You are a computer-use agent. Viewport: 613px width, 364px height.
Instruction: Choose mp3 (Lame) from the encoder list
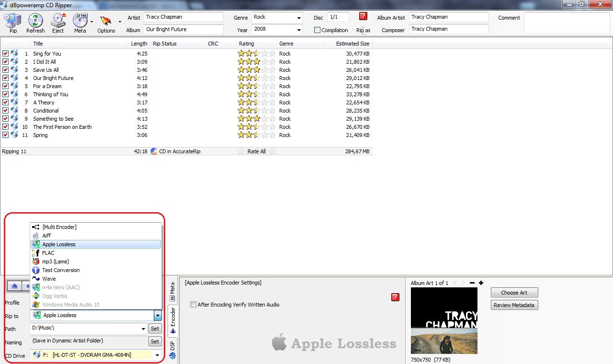pyautogui.click(x=55, y=262)
